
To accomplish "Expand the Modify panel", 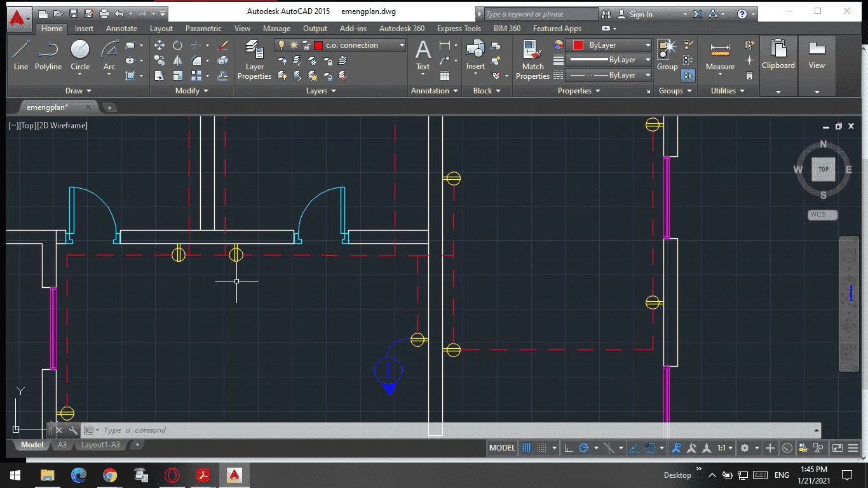I will click(x=191, y=91).
